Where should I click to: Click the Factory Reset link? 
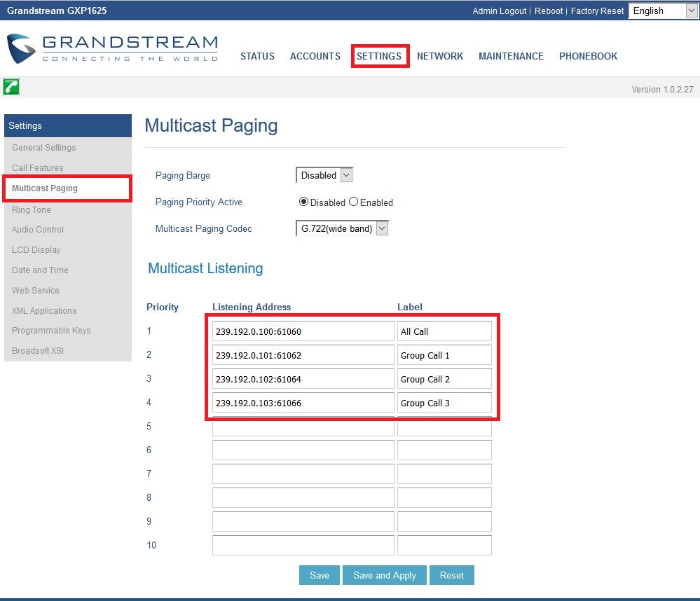[x=597, y=11]
